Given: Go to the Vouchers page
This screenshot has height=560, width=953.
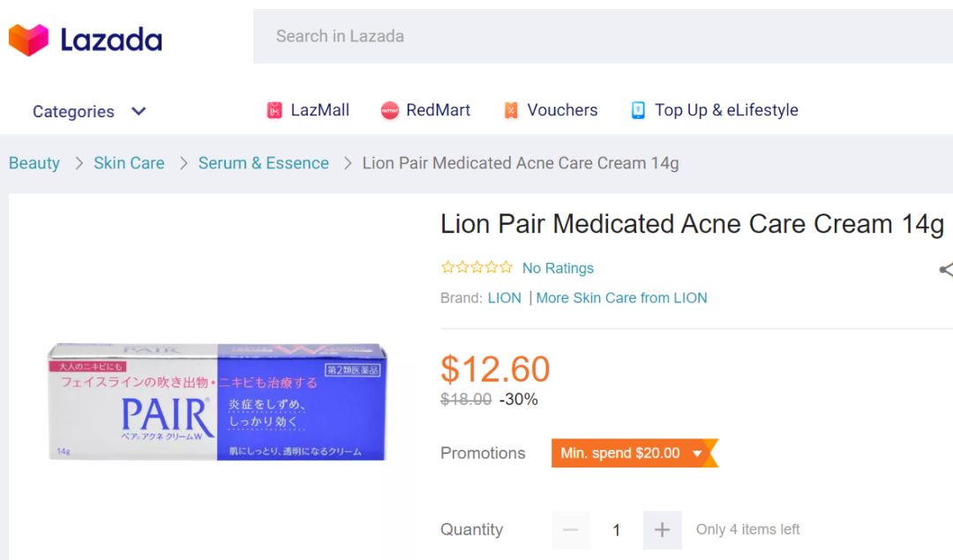Looking at the screenshot, I should pyautogui.click(x=562, y=110).
